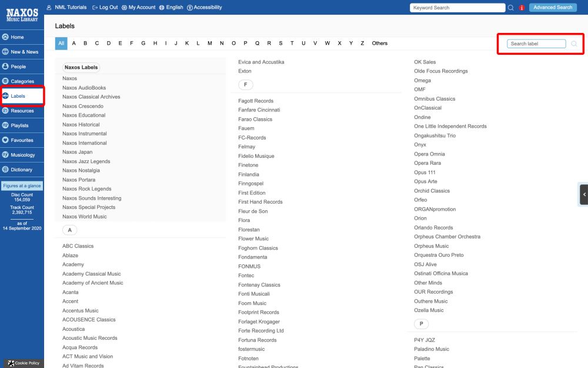Image resolution: width=588 pixels, height=368 pixels.
Task: Select the All alphabet filter tab
Action: pos(61,43)
